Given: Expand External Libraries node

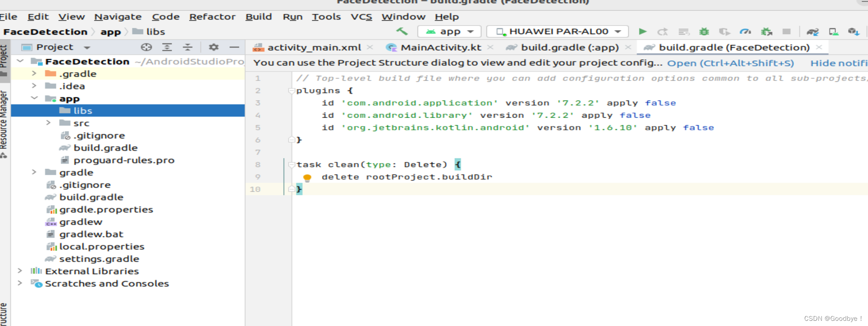Looking at the screenshot, I should tap(20, 271).
